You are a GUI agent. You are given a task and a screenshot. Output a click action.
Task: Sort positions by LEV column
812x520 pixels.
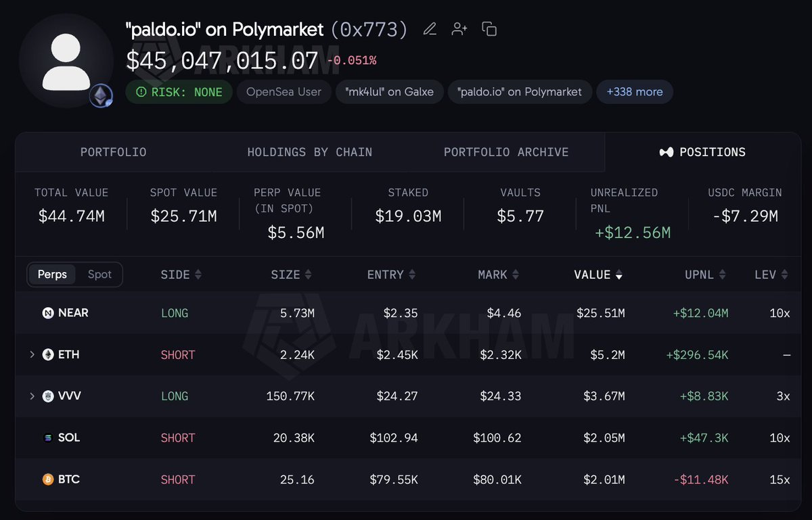[x=771, y=275]
